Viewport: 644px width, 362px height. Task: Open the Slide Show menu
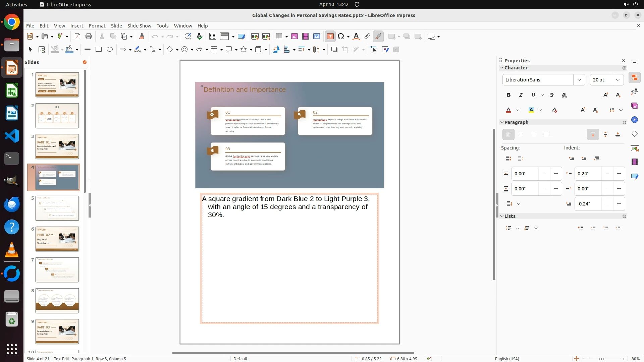pos(139,25)
